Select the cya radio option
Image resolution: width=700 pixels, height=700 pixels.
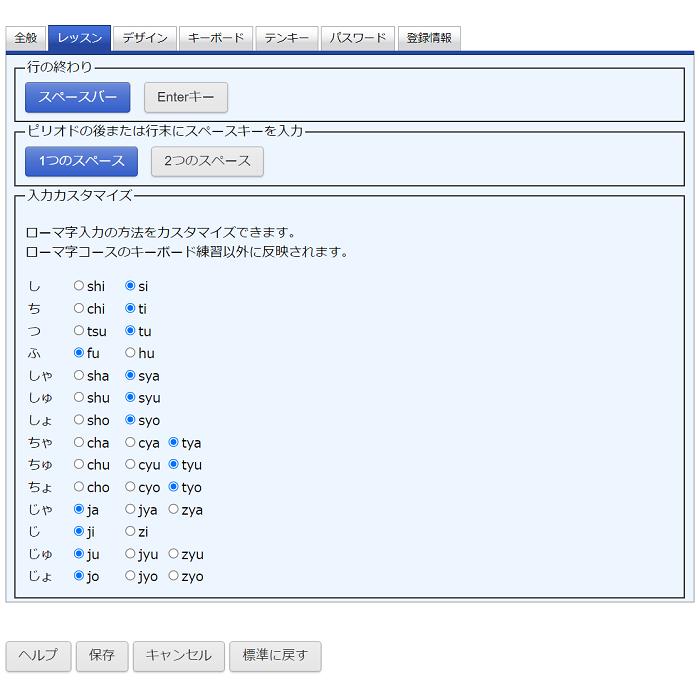pyautogui.click(x=130, y=442)
